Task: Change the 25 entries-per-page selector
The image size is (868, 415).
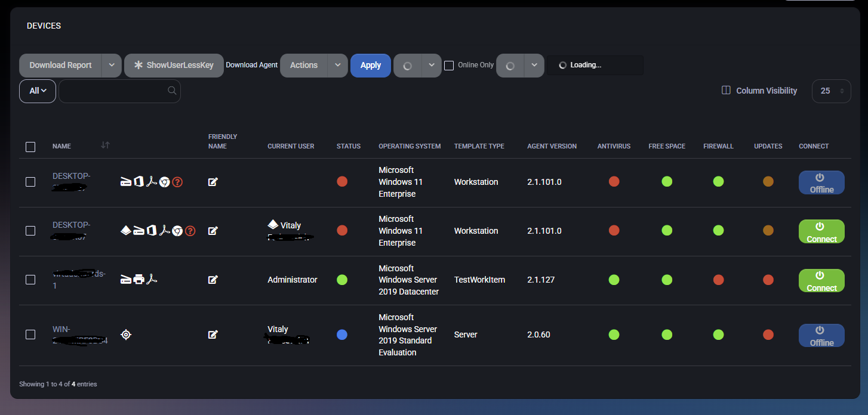Action: 831,91
